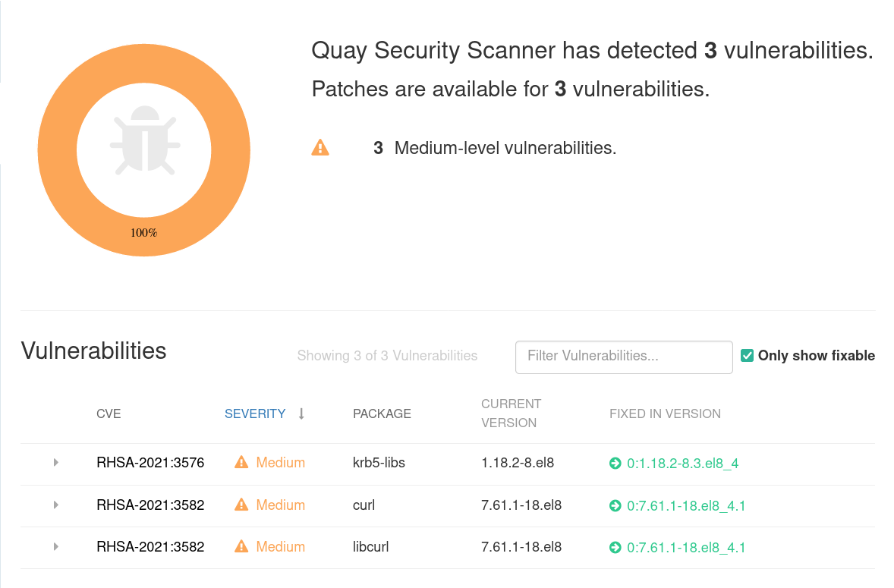Click the orange warning icon beside Medium-level vulnerabilities
Image resolution: width=894 pixels, height=588 pixels.
pyautogui.click(x=320, y=147)
